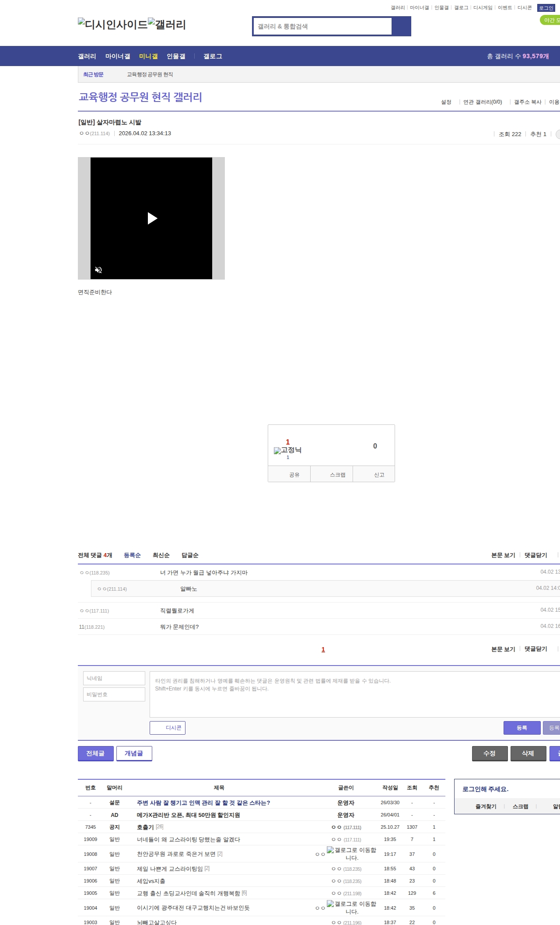Image resolution: width=560 pixels, height=925 pixels.
Task: Focus the 닉네임 input field
Action: [x=114, y=678]
